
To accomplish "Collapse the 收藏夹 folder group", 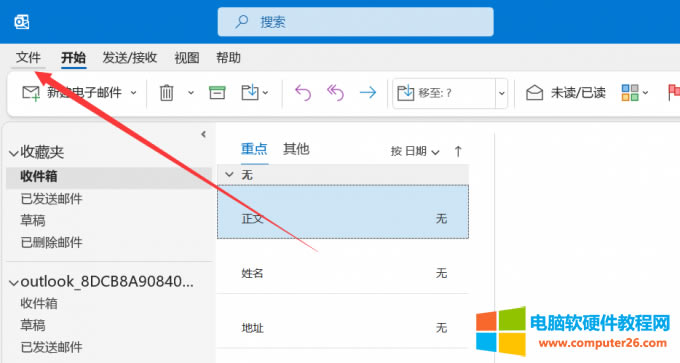I will coord(13,153).
